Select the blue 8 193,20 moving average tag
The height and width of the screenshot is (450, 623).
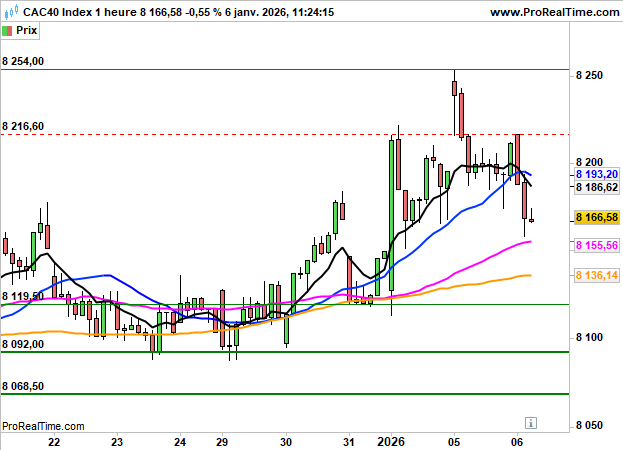pyautogui.click(x=597, y=174)
